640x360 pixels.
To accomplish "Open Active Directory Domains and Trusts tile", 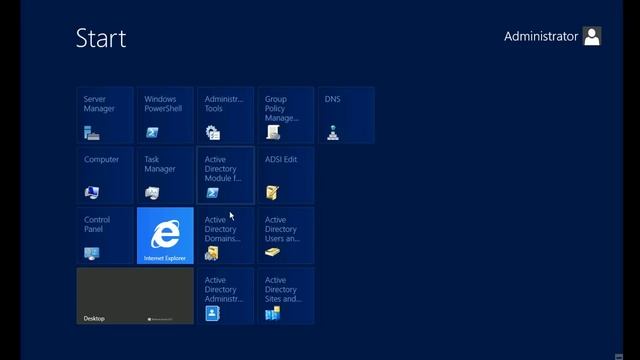I will click(226, 236).
